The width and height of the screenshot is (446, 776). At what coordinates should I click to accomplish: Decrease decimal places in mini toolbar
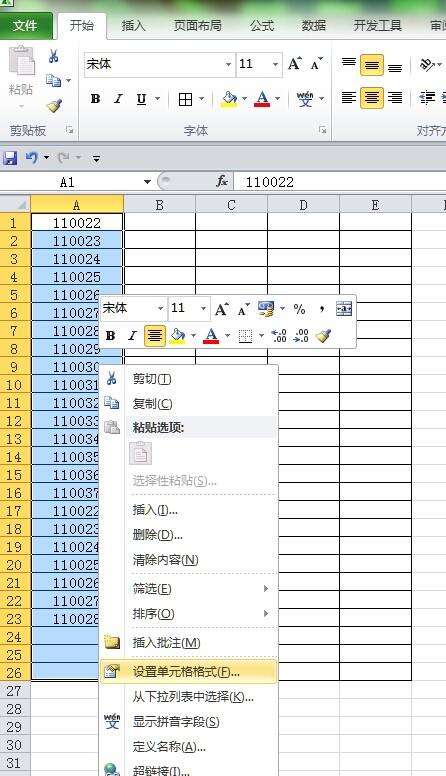[x=301, y=336]
